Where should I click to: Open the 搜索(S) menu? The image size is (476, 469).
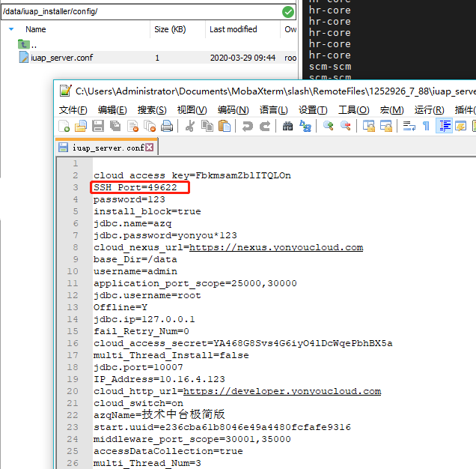[x=152, y=109]
